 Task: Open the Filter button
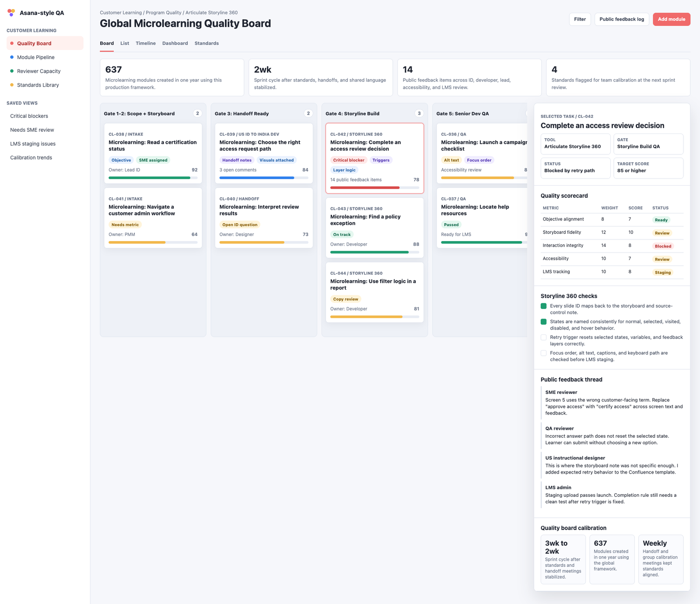[x=580, y=19]
